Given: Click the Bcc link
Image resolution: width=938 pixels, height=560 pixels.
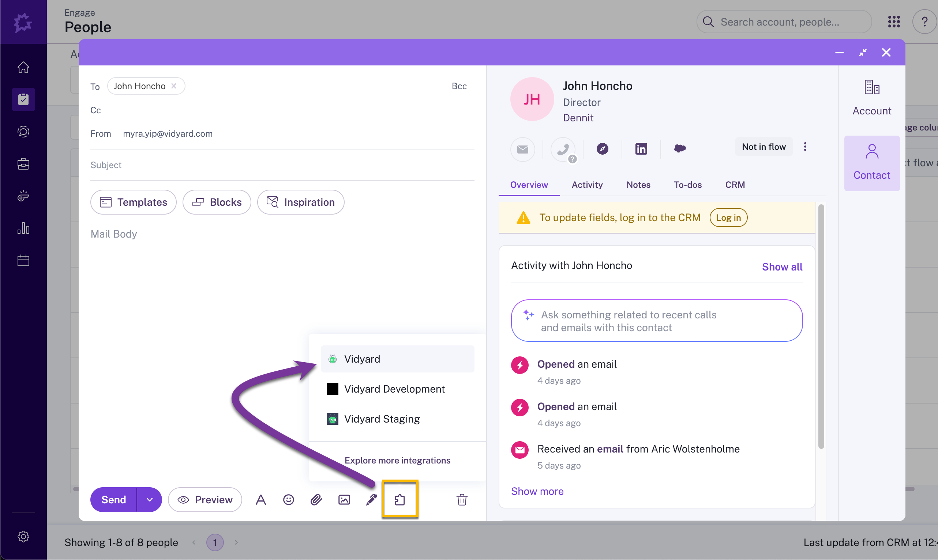Looking at the screenshot, I should click(459, 86).
